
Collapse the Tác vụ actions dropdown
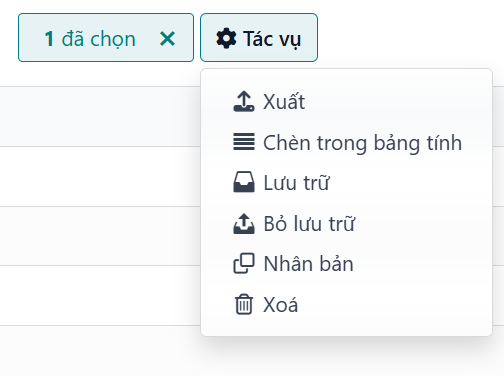259,38
